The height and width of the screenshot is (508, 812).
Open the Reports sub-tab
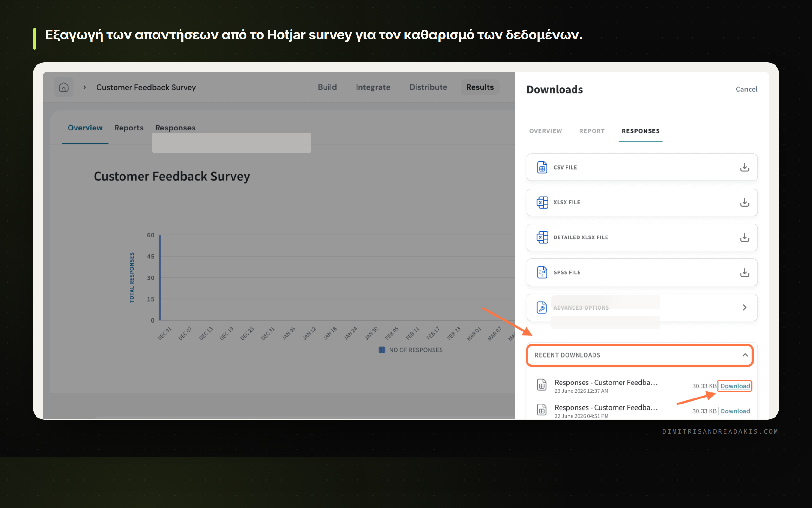129,128
